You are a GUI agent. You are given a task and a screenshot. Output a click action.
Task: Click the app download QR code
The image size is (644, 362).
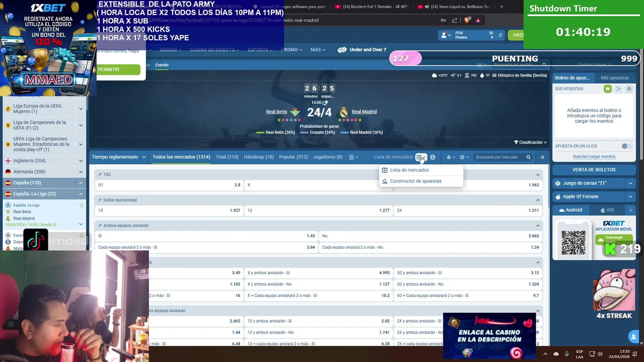pos(573,243)
